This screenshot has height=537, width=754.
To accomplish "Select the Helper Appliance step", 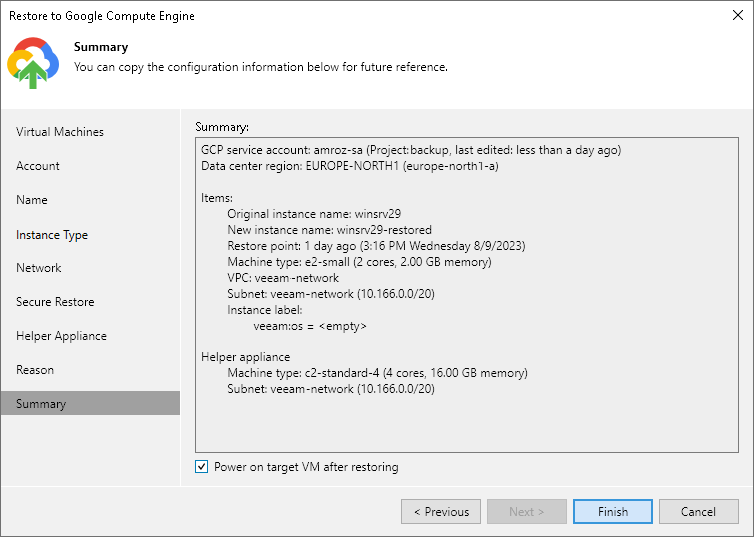I will (x=61, y=336).
